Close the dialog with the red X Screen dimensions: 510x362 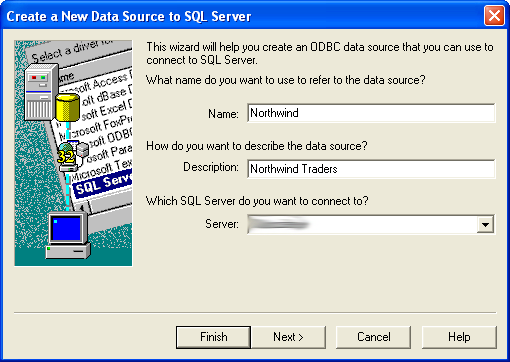(x=494, y=15)
